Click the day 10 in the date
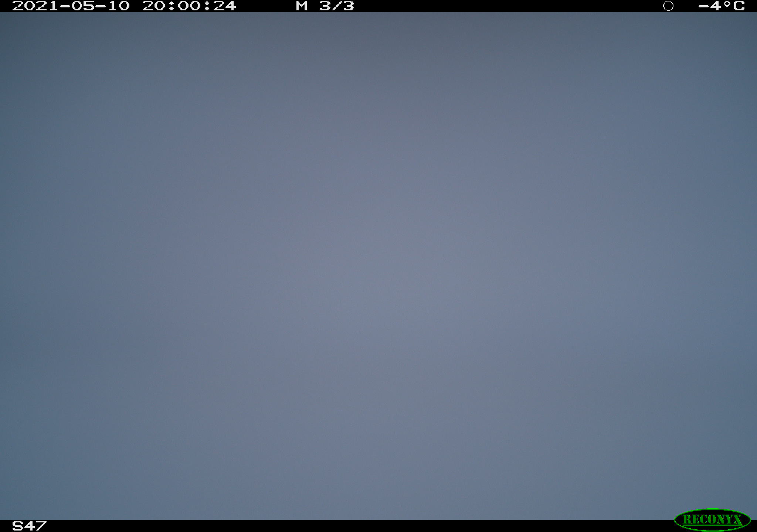 point(119,6)
